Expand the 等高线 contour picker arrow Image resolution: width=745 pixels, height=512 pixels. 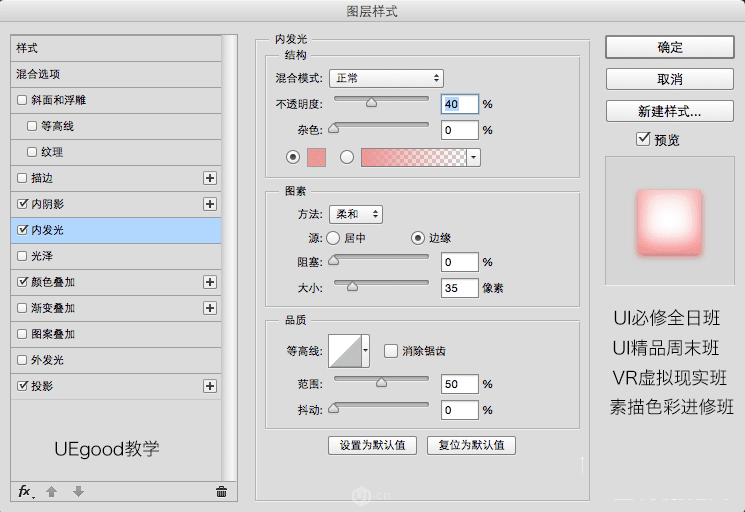pyautogui.click(x=366, y=350)
